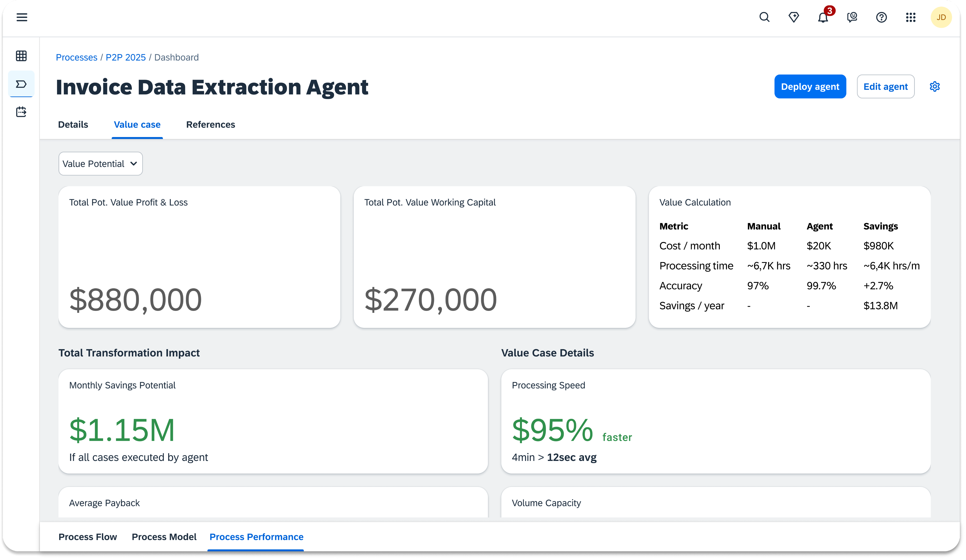Screen dimensions: 966x560
Task: Follow the Processes breadcrumb link
Action: pyautogui.click(x=77, y=58)
